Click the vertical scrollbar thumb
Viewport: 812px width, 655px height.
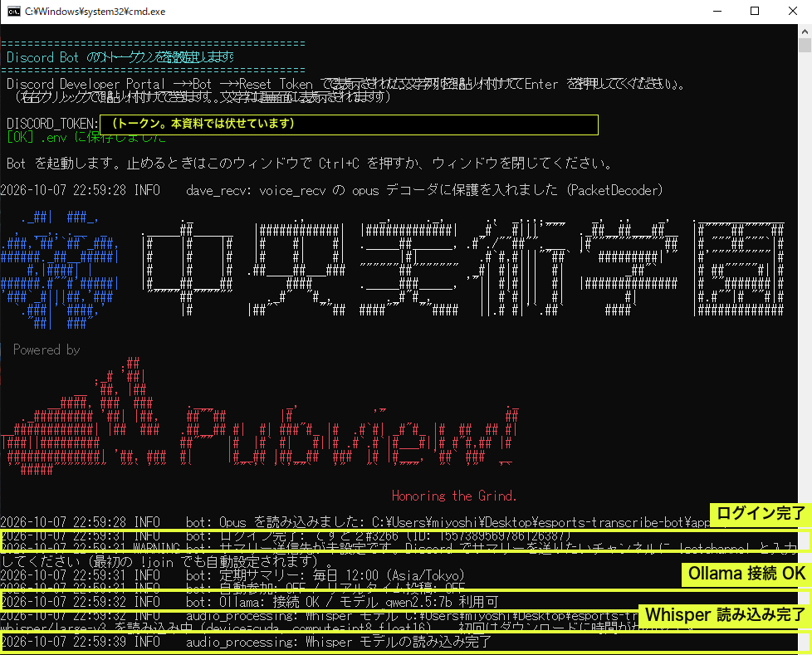click(805, 45)
